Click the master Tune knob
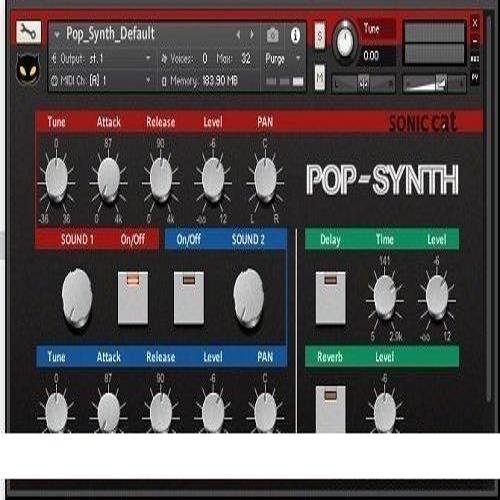Viewport: 500px width, 500px height. coord(345,43)
